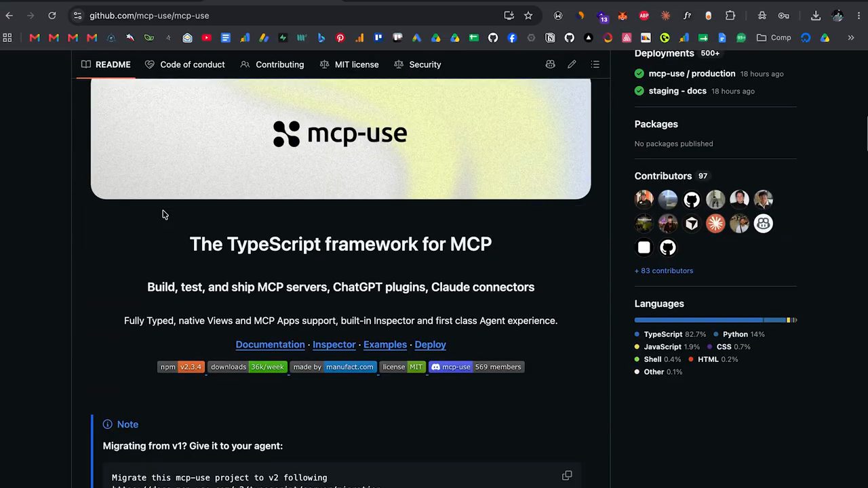The image size is (868, 488).
Task: Switch to Code of conduct tab
Action: click(185, 64)
